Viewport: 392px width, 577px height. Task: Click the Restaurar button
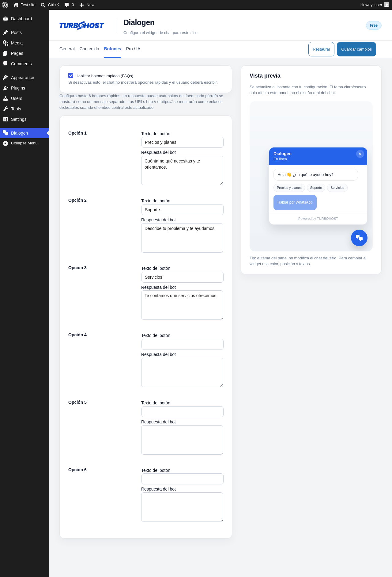coord(321,49)
